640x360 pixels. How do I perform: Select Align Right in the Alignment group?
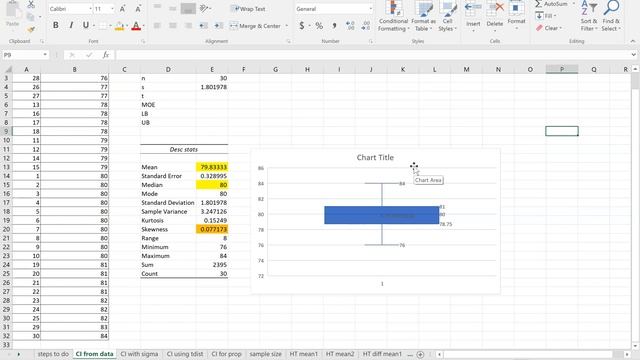188,26
